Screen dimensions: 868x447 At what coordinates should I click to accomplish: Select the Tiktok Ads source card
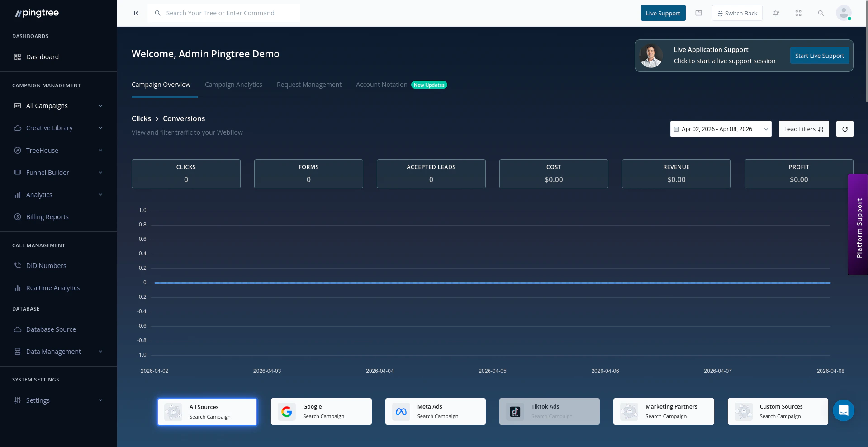click(x=549, y=411)
